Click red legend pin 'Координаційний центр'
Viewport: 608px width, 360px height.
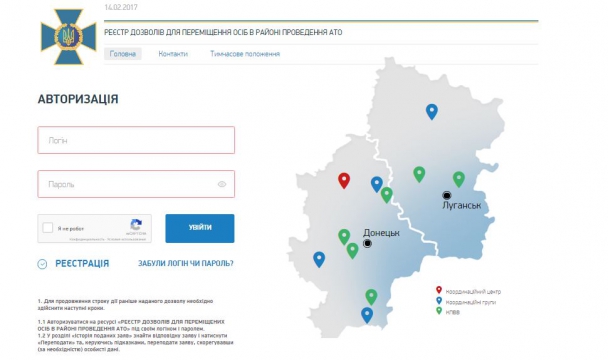coord(439,290)
